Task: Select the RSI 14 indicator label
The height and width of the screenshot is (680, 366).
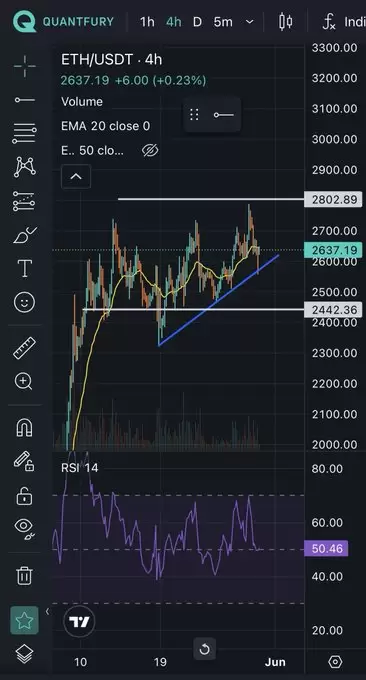Action: [79, 468]
